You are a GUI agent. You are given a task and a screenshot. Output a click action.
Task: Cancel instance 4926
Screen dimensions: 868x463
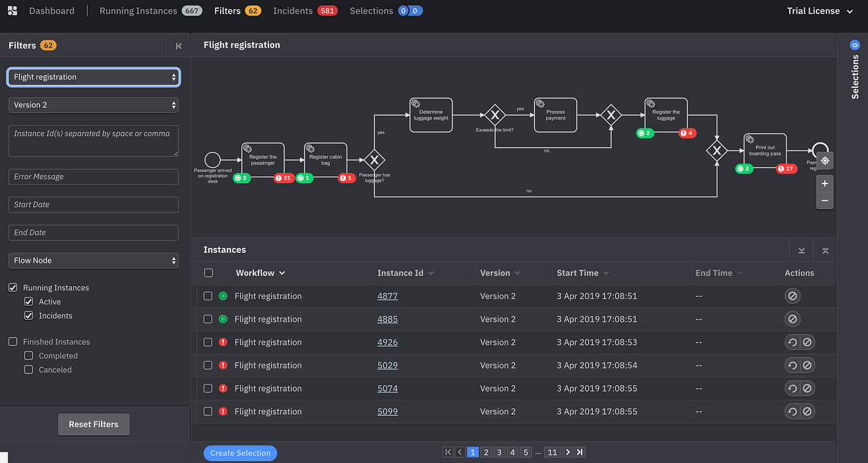[x=807, y=342]
